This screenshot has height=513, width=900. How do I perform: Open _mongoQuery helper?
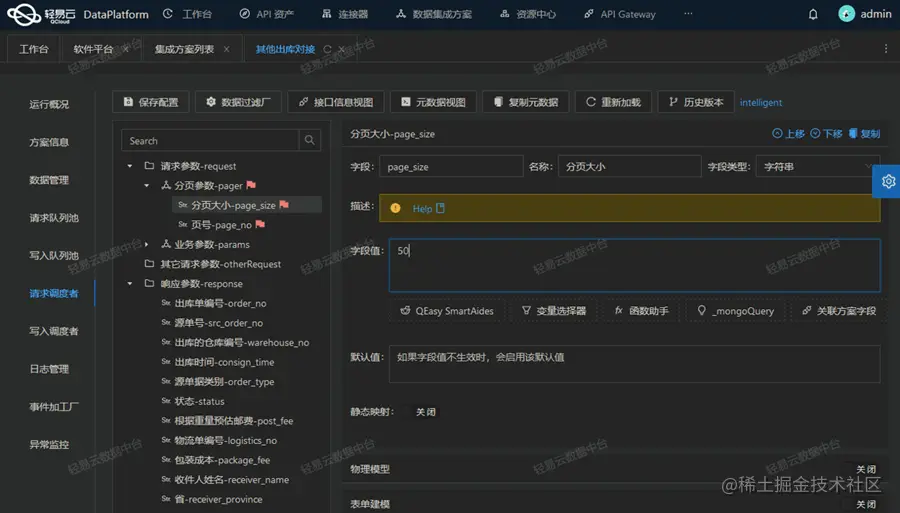[735, 310]
